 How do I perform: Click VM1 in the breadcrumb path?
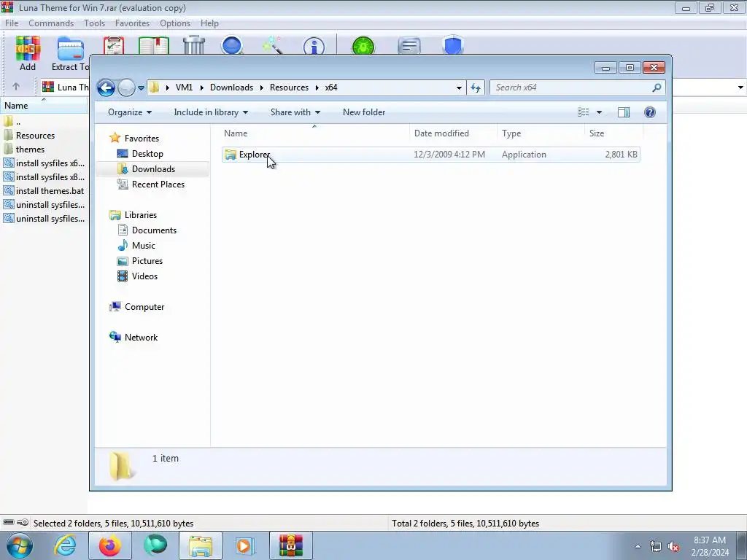(x=184, y=87)
